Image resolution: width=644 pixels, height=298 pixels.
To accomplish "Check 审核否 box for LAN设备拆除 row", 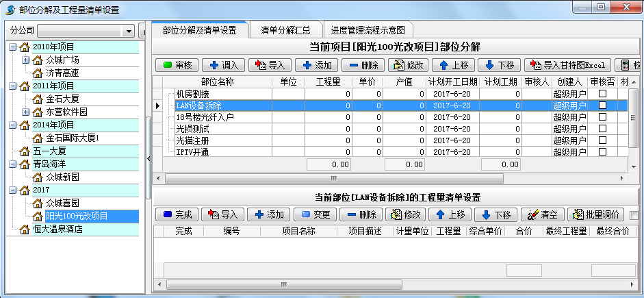I will coord(602,105).
